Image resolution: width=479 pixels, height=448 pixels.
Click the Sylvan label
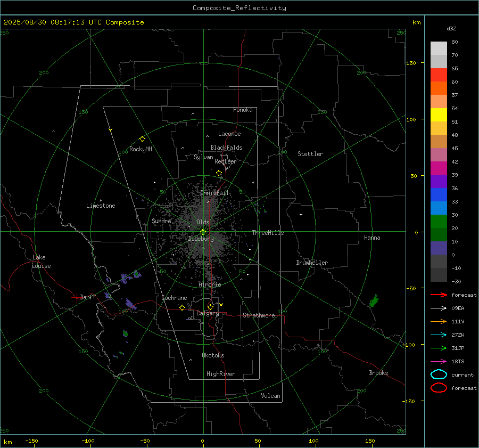pyautogui.click(x=203, y=157)
